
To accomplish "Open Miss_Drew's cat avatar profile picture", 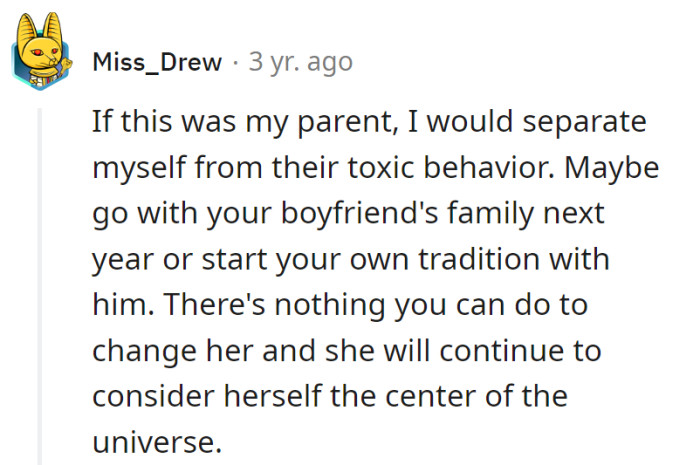I will point(41,51).
